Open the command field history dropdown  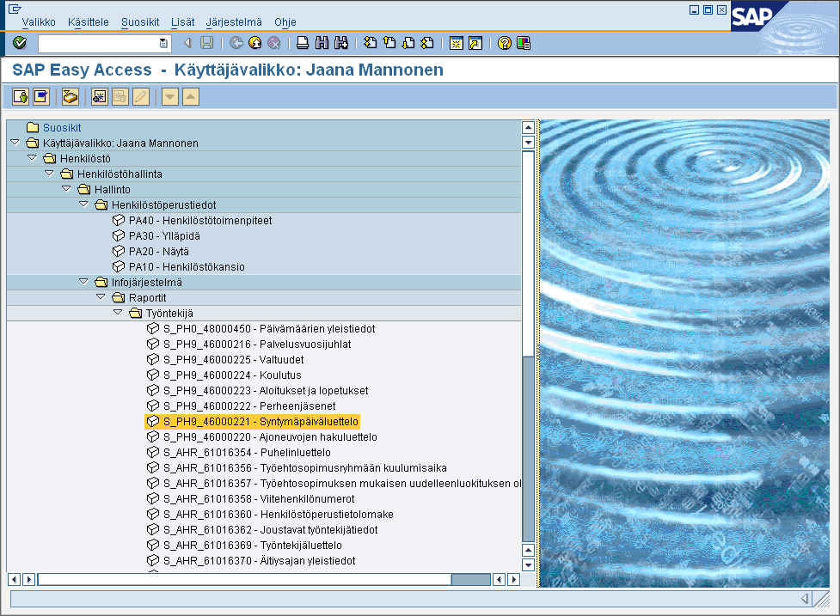[x=163, y=43]
